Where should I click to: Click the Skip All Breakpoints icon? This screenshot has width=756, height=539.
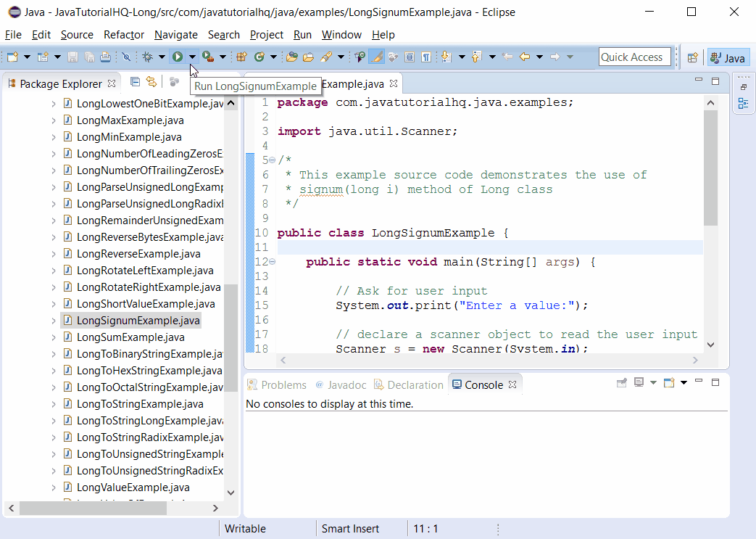(x=127, y=56)
